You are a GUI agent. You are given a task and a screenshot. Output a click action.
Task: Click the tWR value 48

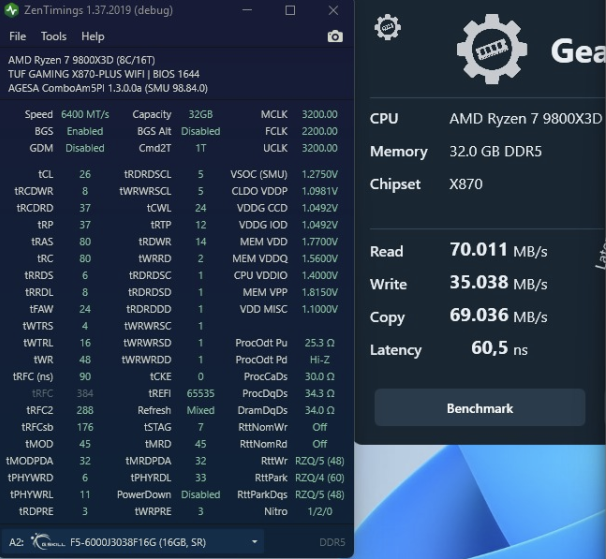pyautogui.click(x=85, y=360)
